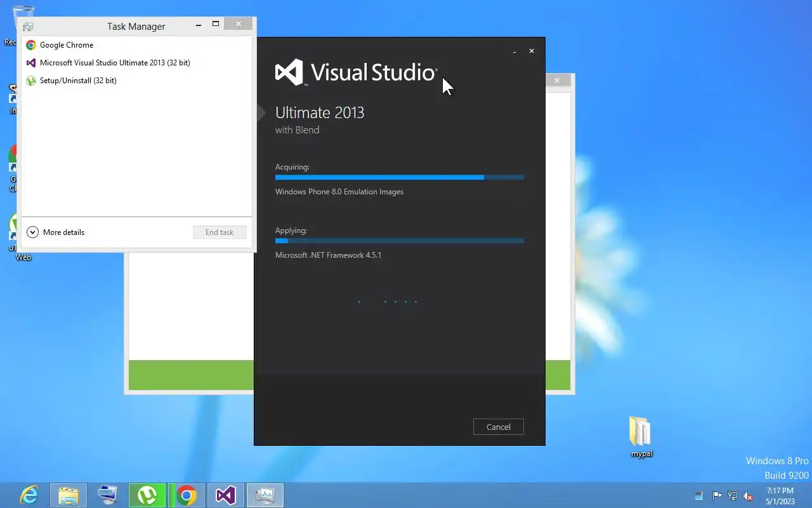Screen dimensions: 812x508
Task: Open the mypal folder on desktop
Action: 641,437
